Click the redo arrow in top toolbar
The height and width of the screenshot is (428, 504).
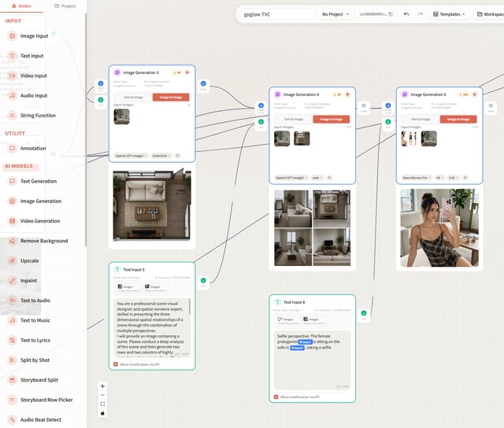tap(420, 14)
